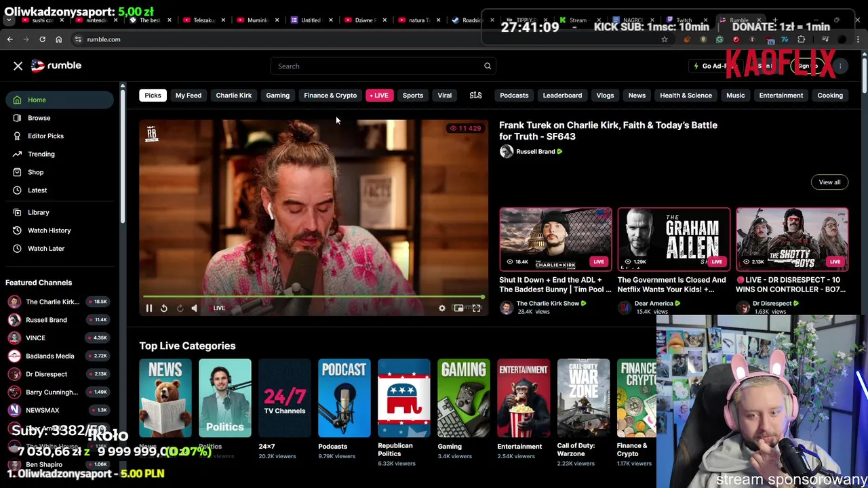Open the Frank Turek on Charlie Kirk video title
Screen dimensions: 868x488
coord(608,131)
